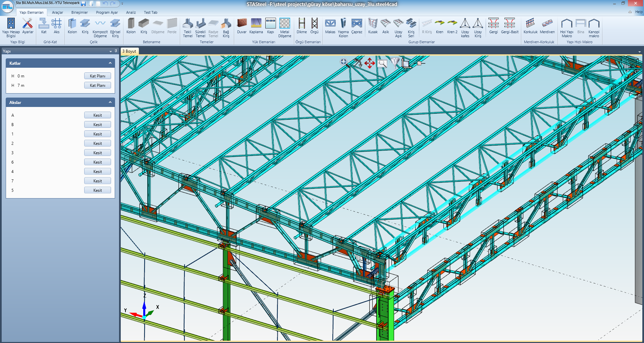Select concrete Kolon in Betonarme group

[x=131, y=26]
